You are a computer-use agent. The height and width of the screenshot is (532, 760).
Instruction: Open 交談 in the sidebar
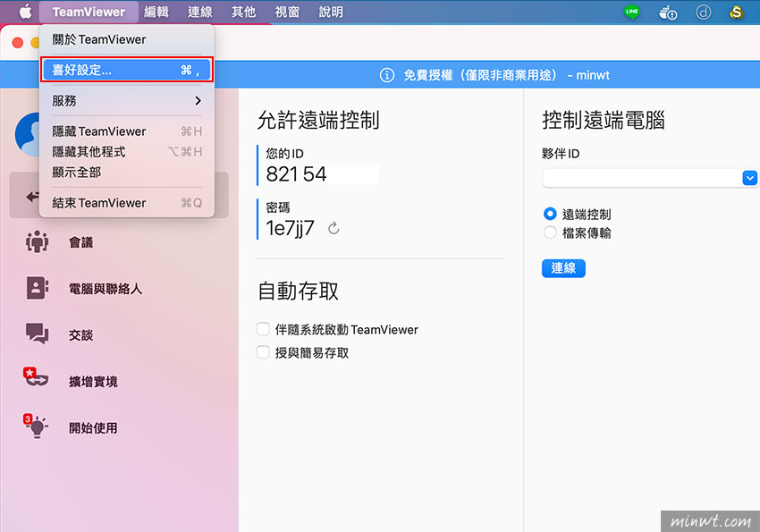(80, 334)
